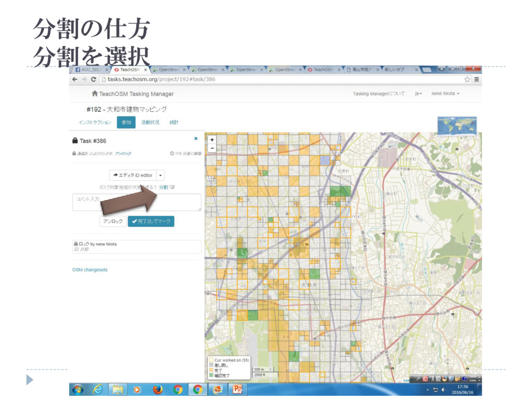
Task: Bookmark page with the star icon
Action: 467,79
